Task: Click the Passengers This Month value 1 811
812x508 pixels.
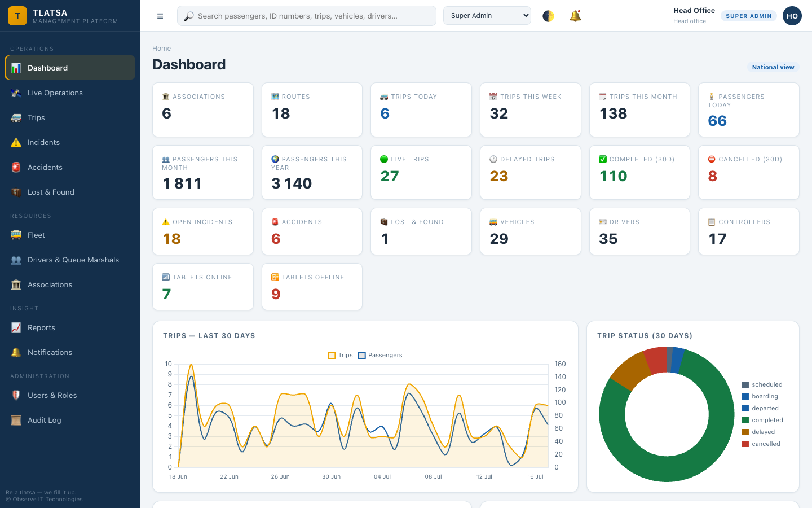Action: (182, 183)
